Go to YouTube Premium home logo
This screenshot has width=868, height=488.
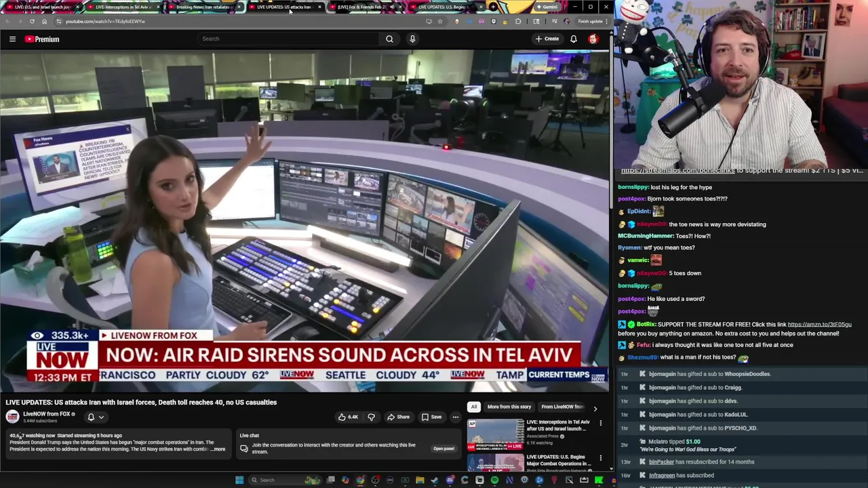click(42, 39)
